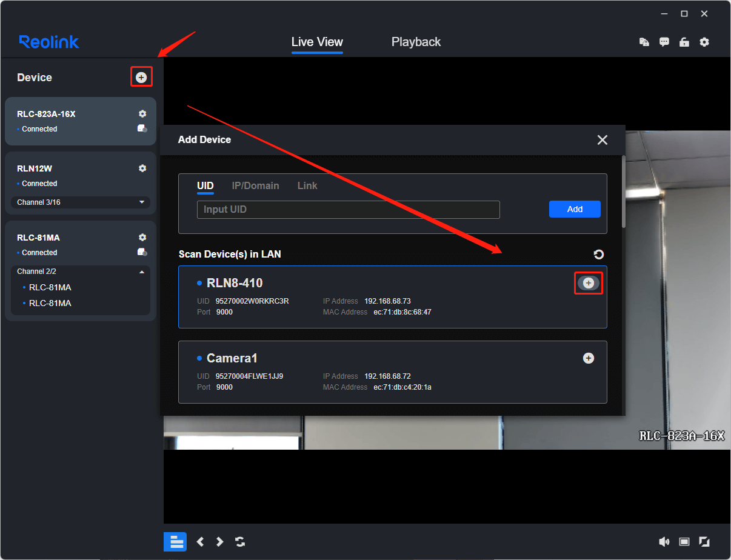Click MAC address ec:71:db:8c:68:47
This screenshot has width=731, height=560.
(402, 312)
